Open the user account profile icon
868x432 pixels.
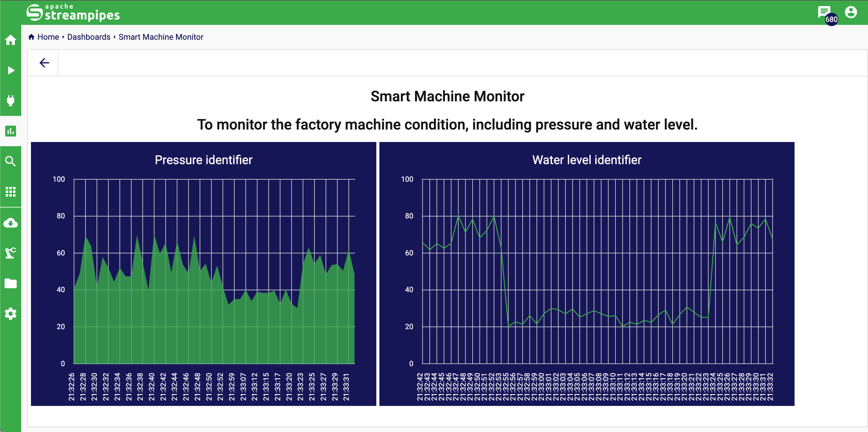coord(850,12)
